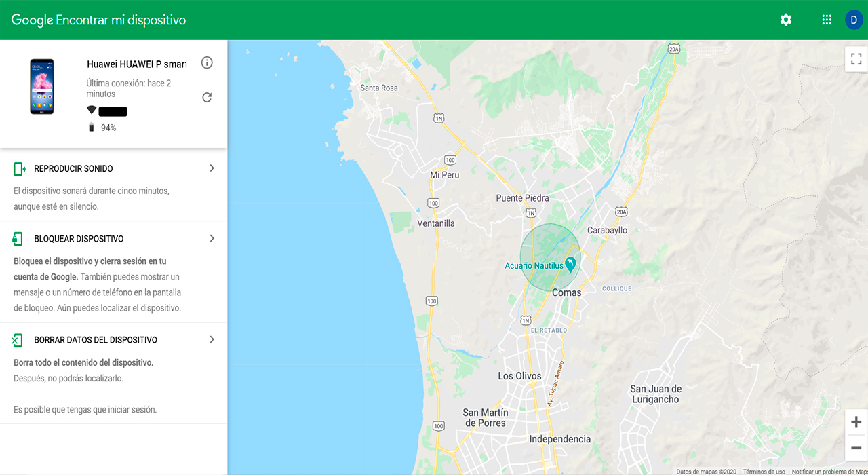Zoom out on the map
This screenshot has width=868, height=475.
pos(856,448)
